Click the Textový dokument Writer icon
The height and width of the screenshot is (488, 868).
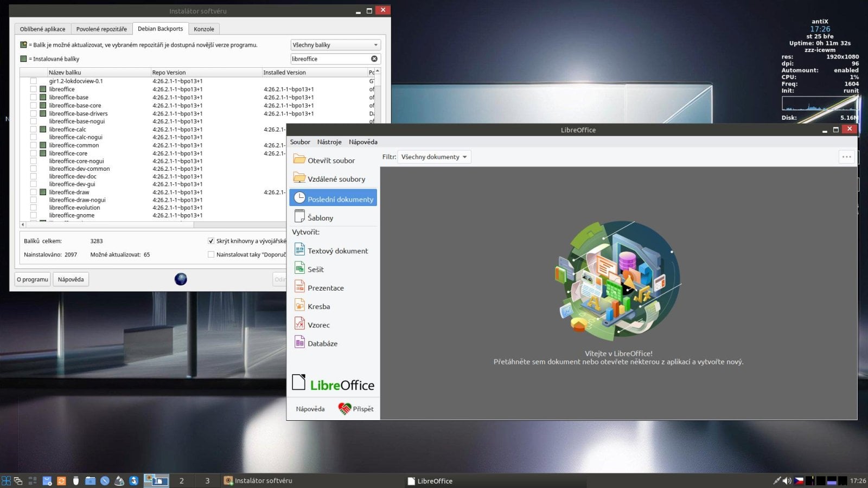coord(299,249)
